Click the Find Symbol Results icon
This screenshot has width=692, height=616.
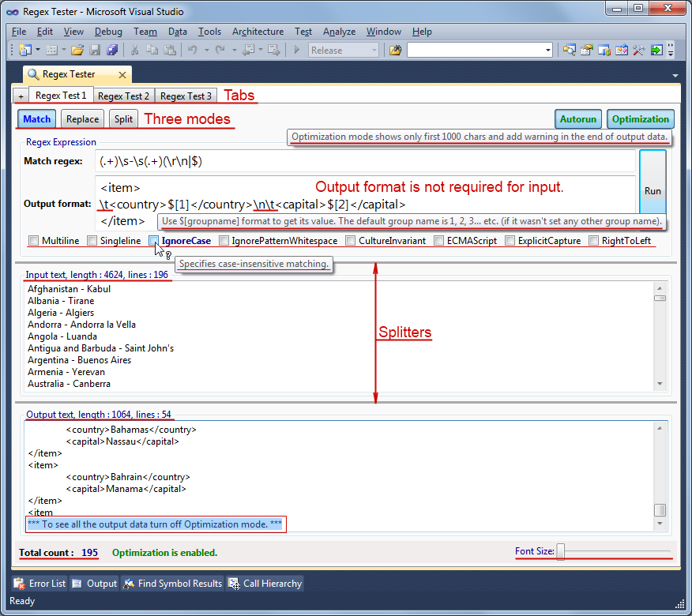[x=129, y=584]
